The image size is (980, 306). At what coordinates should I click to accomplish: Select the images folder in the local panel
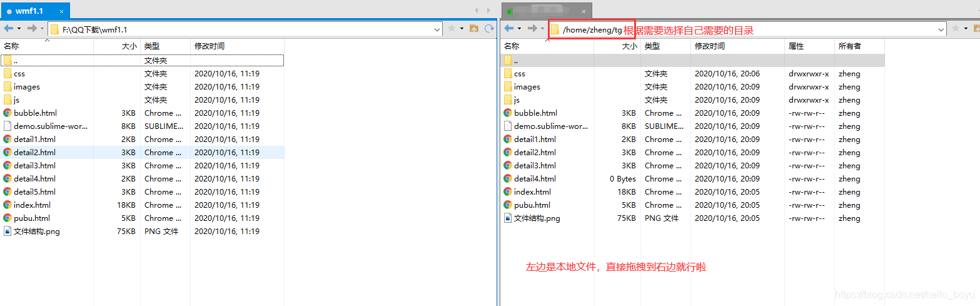142,86
